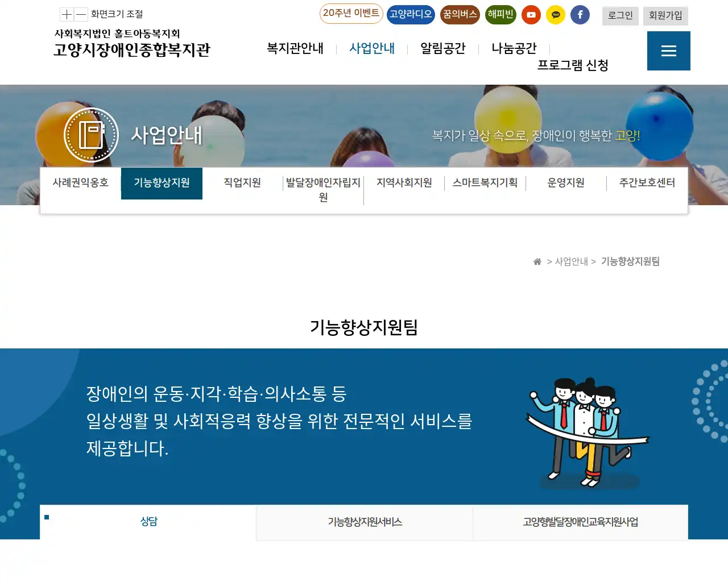Select the 지역사회지원 submenu tab
The height and width of the screenshot is (582, 728).
point(404,183)
